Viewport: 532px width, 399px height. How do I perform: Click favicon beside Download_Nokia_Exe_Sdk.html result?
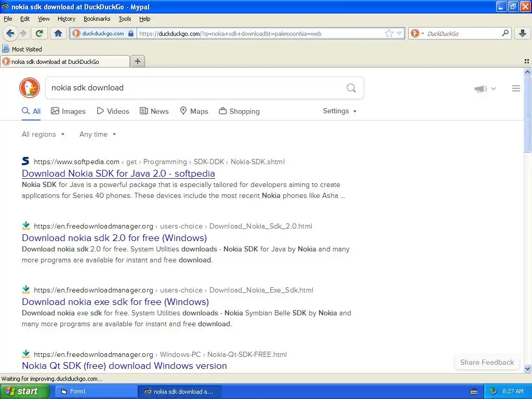(26, 289)
